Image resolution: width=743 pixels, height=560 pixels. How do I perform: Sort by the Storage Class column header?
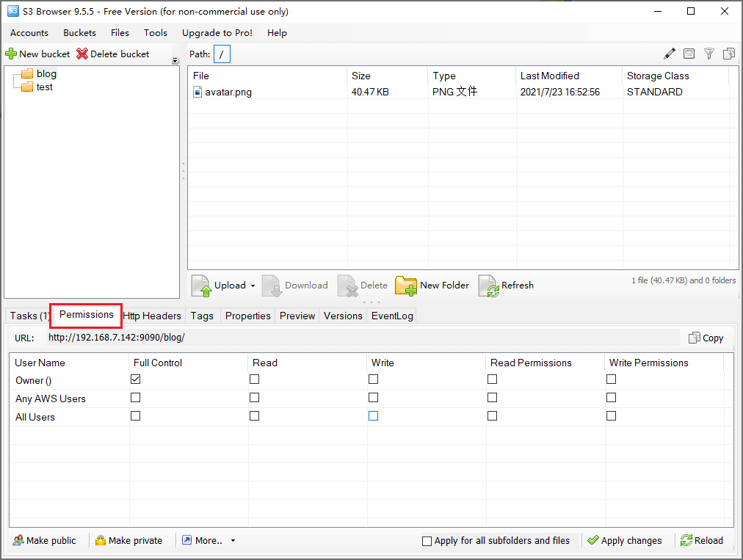point(675,76)
